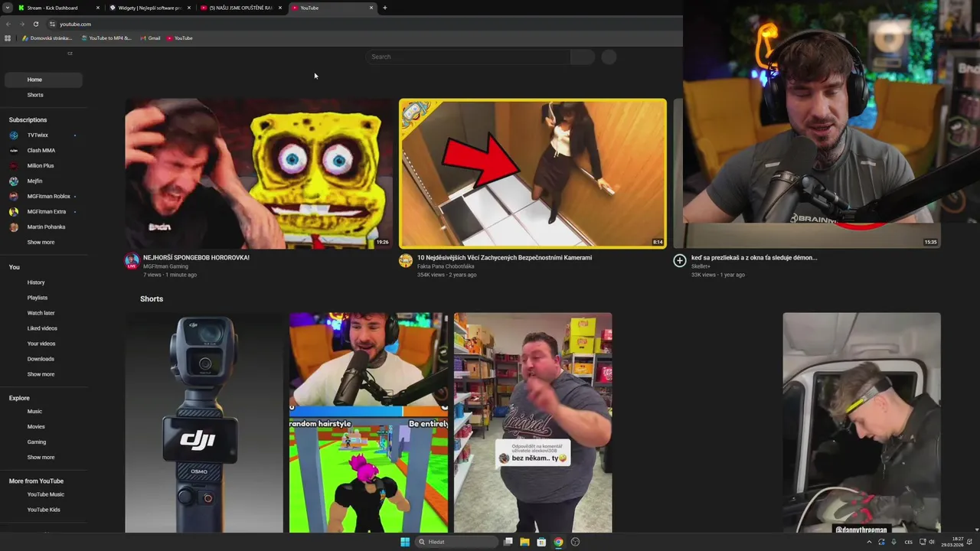This screenshot has height=551, width=980.
Task: Open Domovská stránka bookmark
Action: pyautogui.click(x=47, y=38)
